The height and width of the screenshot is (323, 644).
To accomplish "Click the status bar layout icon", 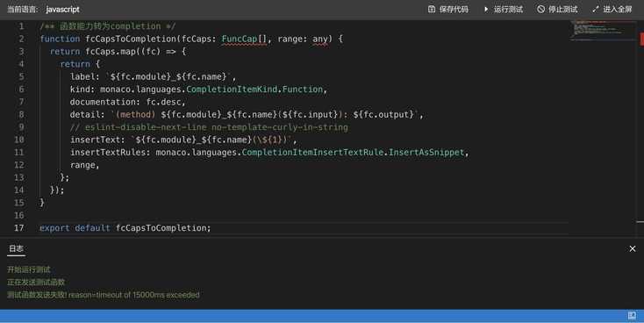I will (632, 316).
